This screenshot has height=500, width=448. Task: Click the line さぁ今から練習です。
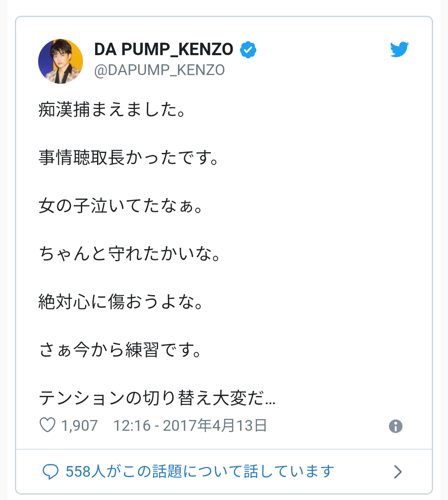(121, 350)
